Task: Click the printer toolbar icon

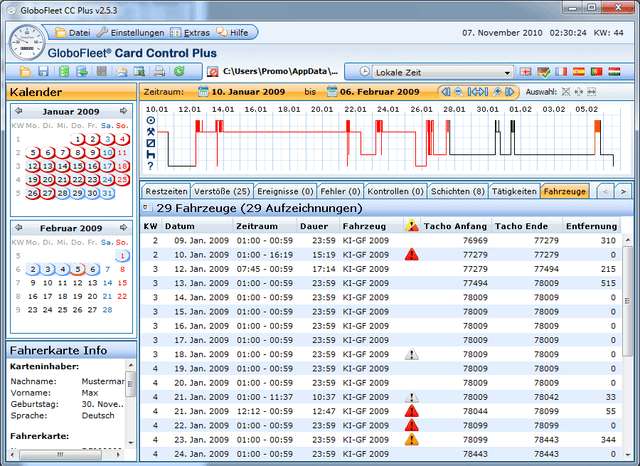Action: tap(159, 72)
